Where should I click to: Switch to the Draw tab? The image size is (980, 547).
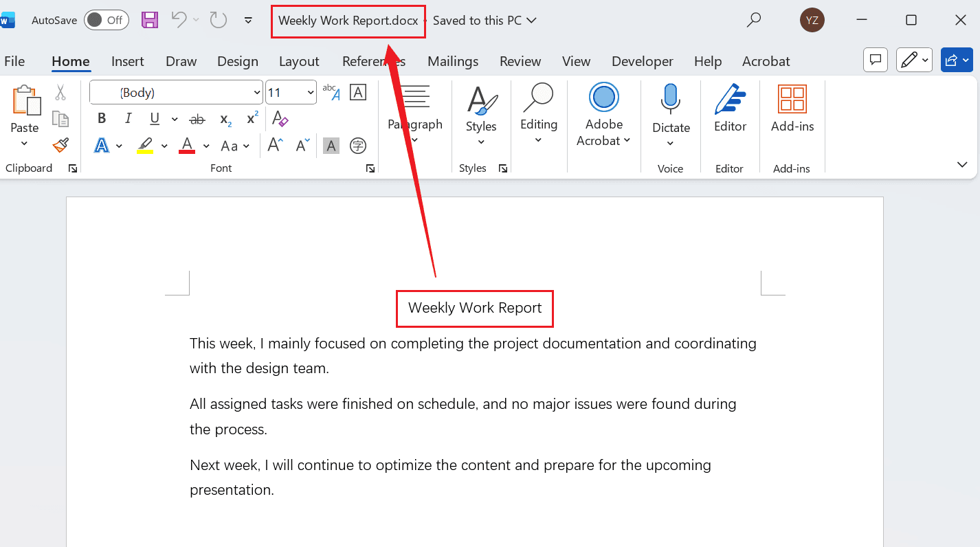pyautogui.click(x=181, y=61)
